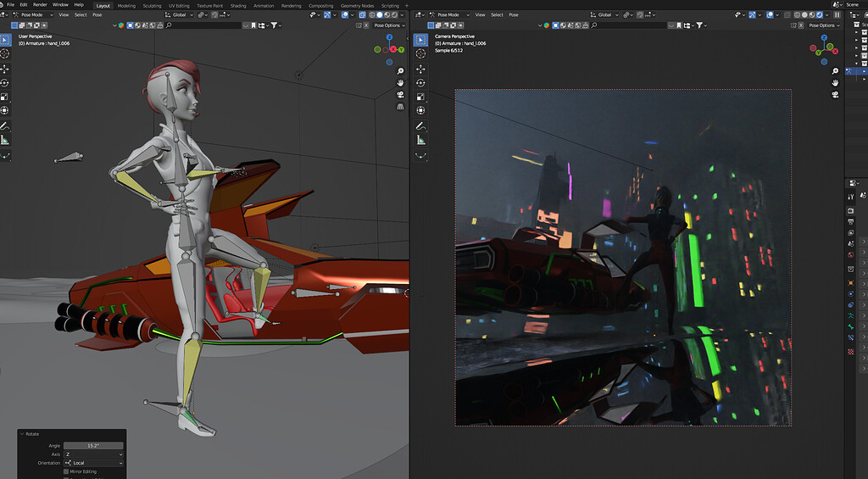Open Pose Mode dropdown in right viewport
Viewport: 868px width, 479px height.
pyautogui.click(x=449, y=15)
